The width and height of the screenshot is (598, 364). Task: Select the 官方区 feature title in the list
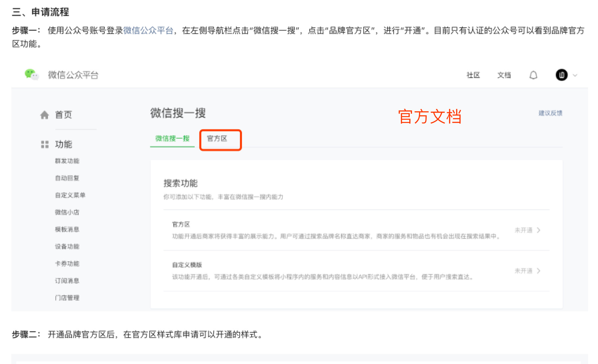tap(181, 224)
